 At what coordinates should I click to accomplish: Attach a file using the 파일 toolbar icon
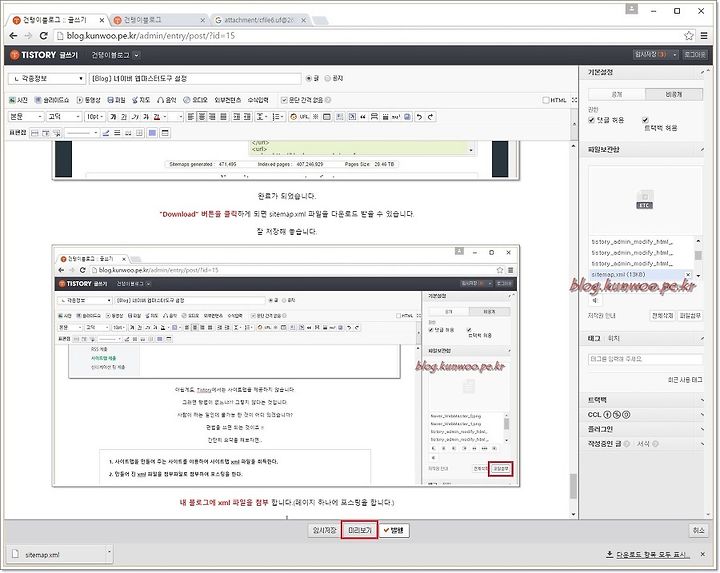pos(117,100)
